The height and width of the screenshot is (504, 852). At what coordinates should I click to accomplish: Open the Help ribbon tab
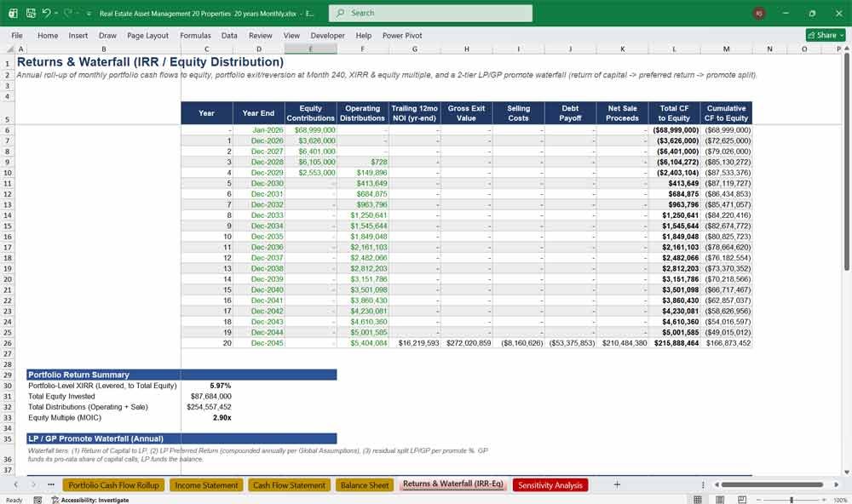point(364,35)
